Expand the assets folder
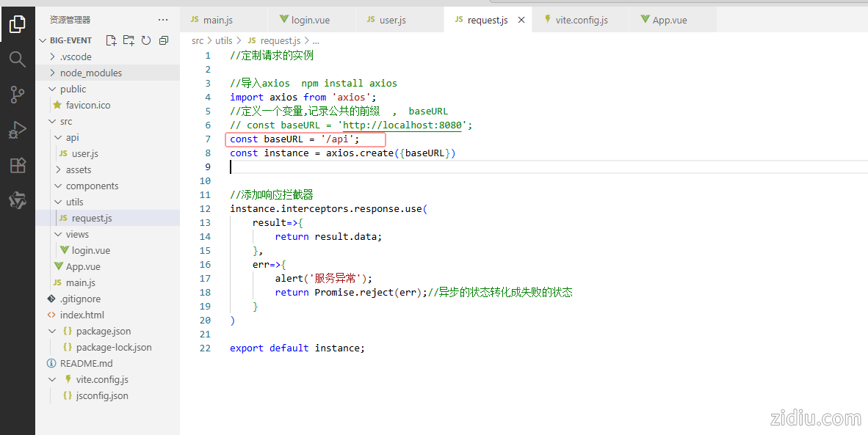The height and width of the screenshot is (435, 868). coord(78,169)
